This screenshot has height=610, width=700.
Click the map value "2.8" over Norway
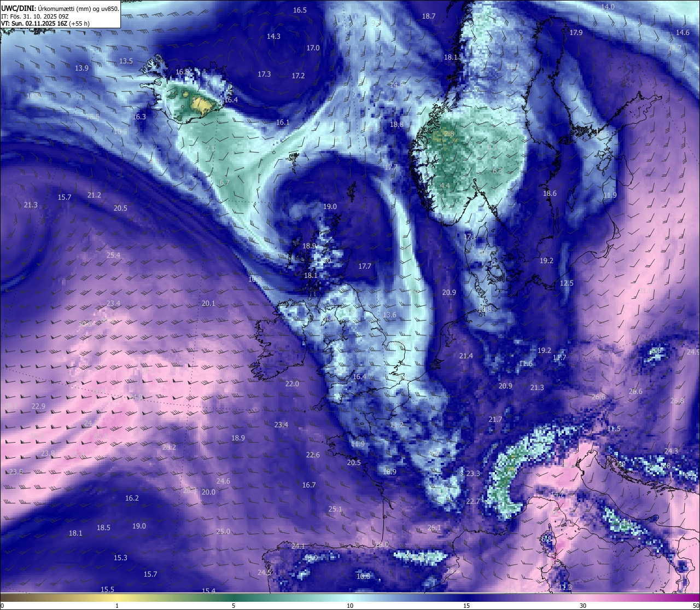click(449, 134)
